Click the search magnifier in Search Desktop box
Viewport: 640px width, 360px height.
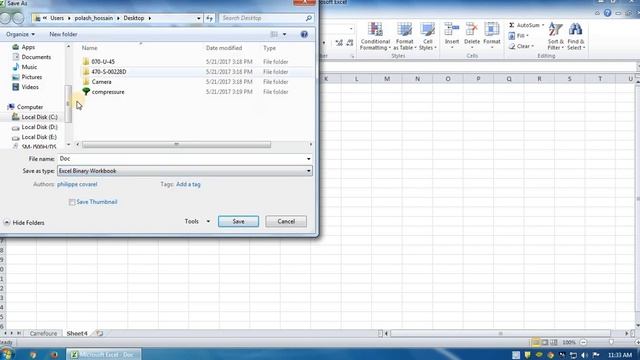309,18
